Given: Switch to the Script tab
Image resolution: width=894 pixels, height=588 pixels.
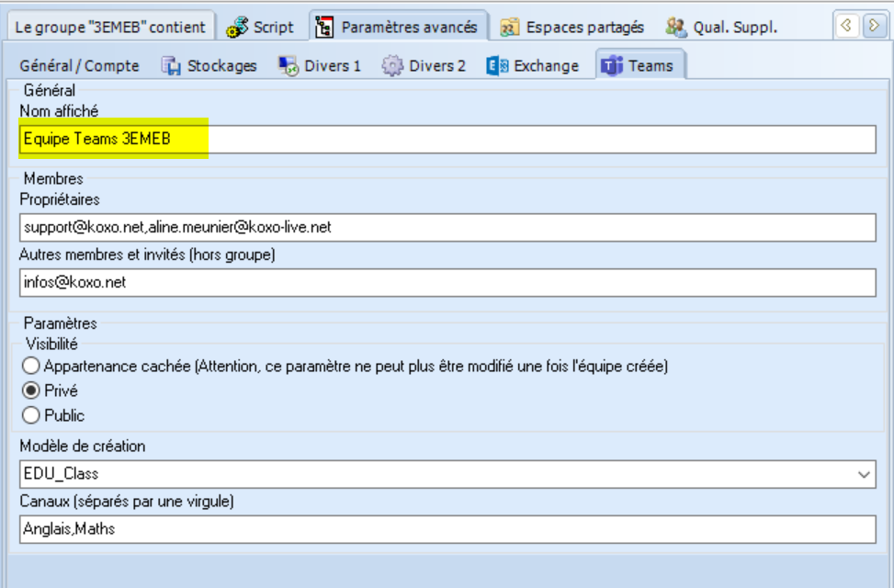Looking at the screenshot, I should point(260,27).
